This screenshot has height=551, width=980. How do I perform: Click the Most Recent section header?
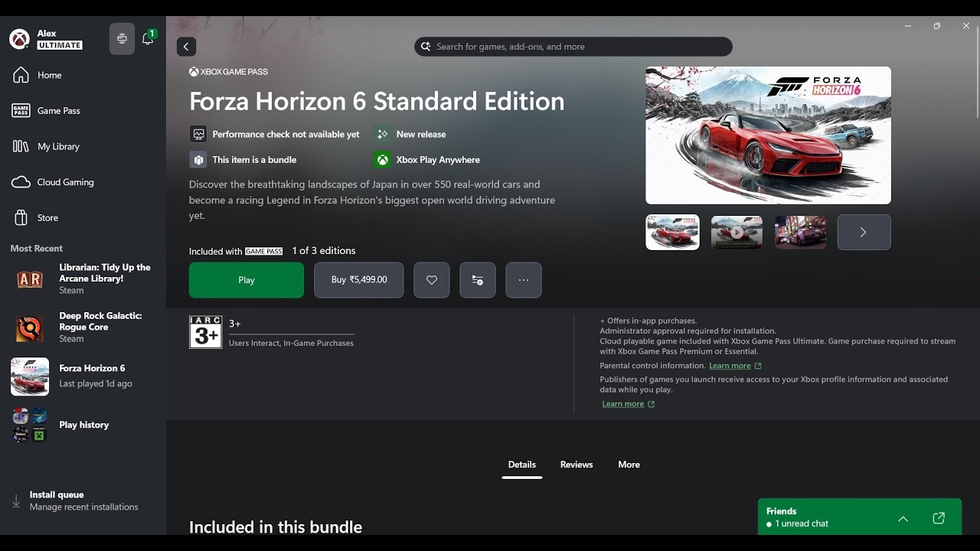pyautogui.click(x=37, y=249)
